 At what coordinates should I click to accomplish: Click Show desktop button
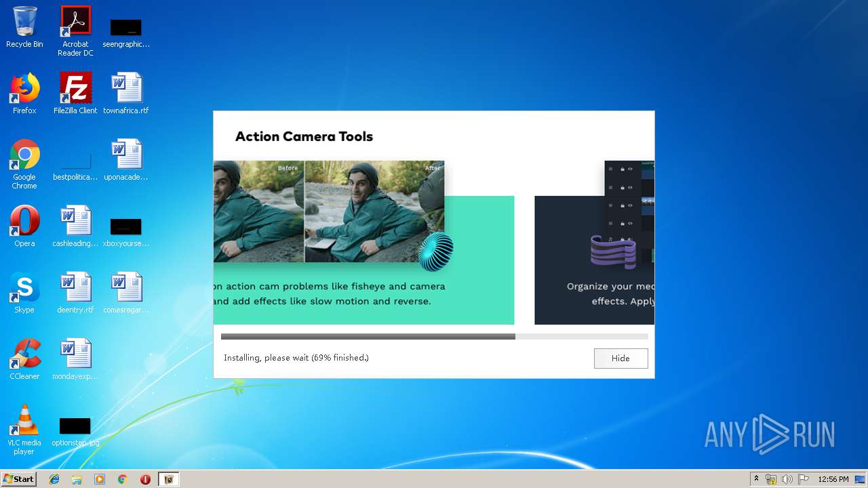(x=860, y=479)
